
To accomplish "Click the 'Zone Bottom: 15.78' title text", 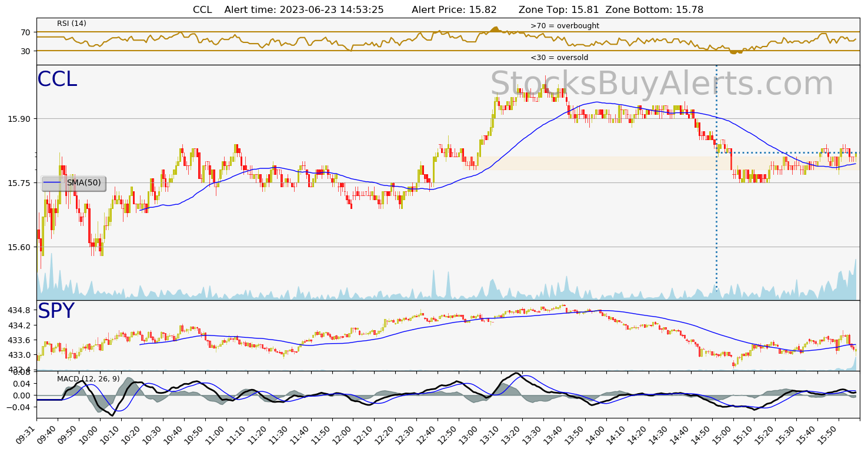I will [x=655, y=9].
